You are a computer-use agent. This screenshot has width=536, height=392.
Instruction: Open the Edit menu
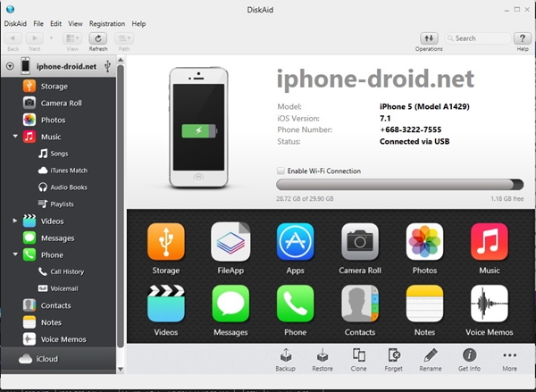pyautogui.click(x=55, y=23)
